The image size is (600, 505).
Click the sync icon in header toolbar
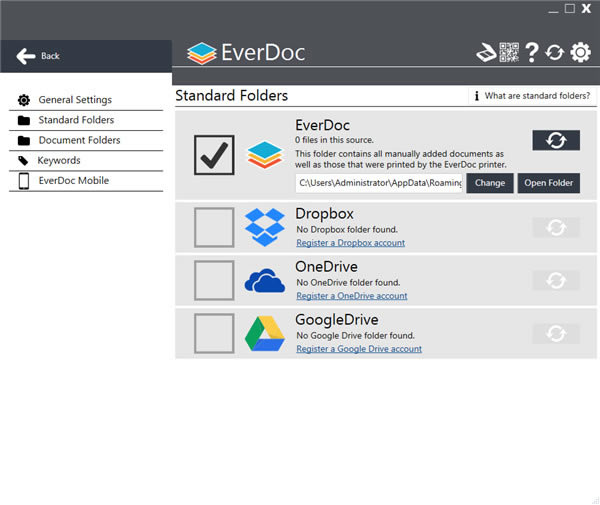pos(554,53)
